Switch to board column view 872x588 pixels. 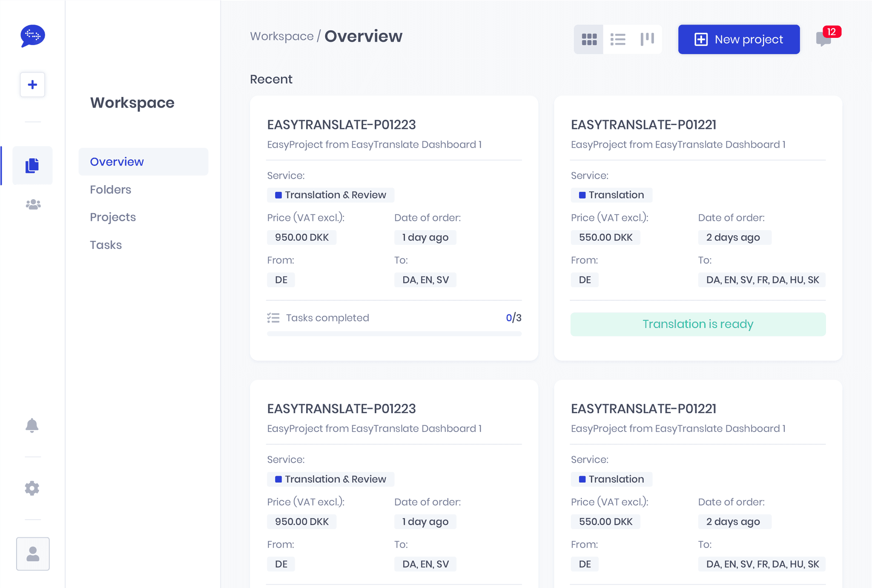(x=647, y=40)
